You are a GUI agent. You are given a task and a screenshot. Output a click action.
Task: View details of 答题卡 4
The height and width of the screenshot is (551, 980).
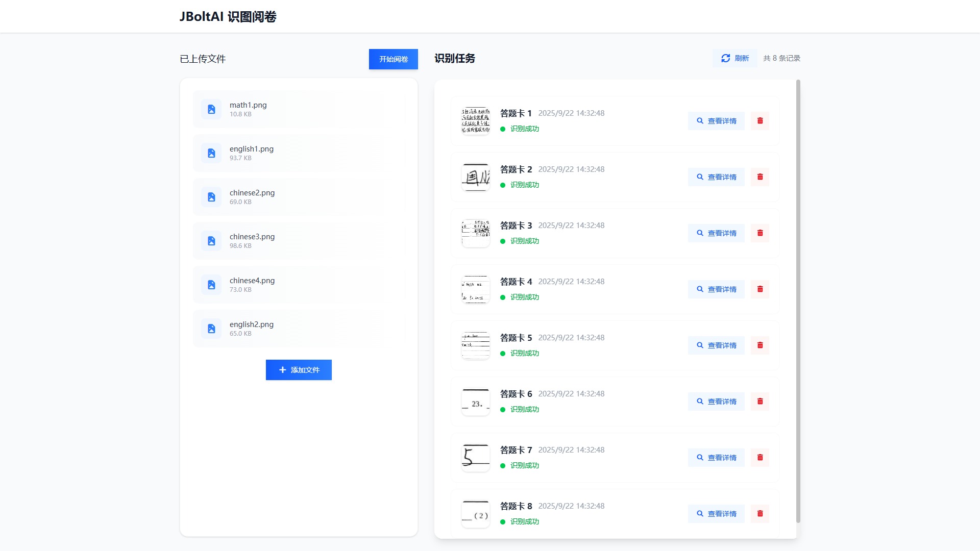pos(716,289)
